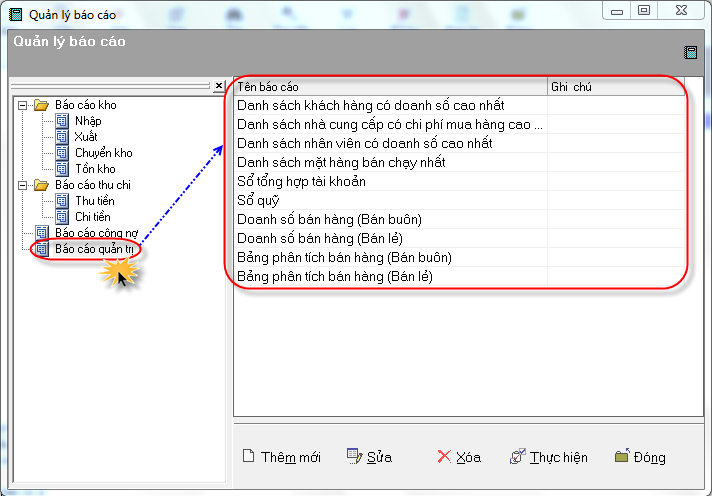This screenshot has height=496, width=712.
Task: Click the Ghi chú column header
Action: click(615, 87)
